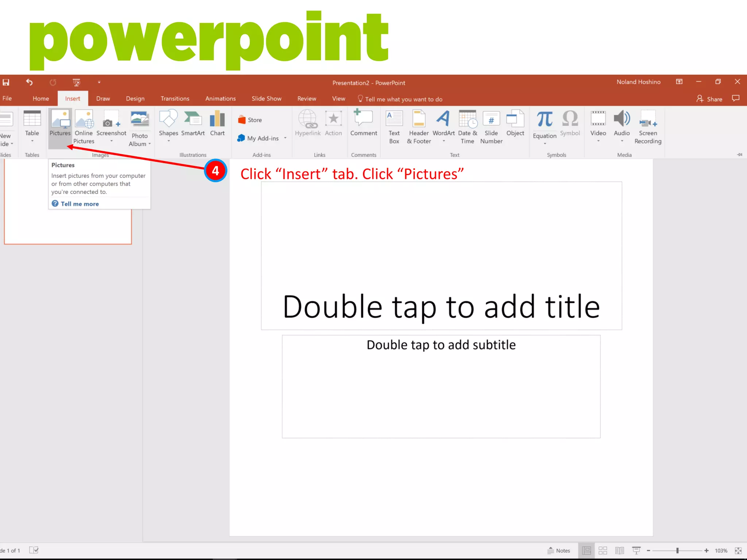The width and height of the screenshot is (747, 560).
Task: Click the subtitle placeholder
Action: point(441,386)
